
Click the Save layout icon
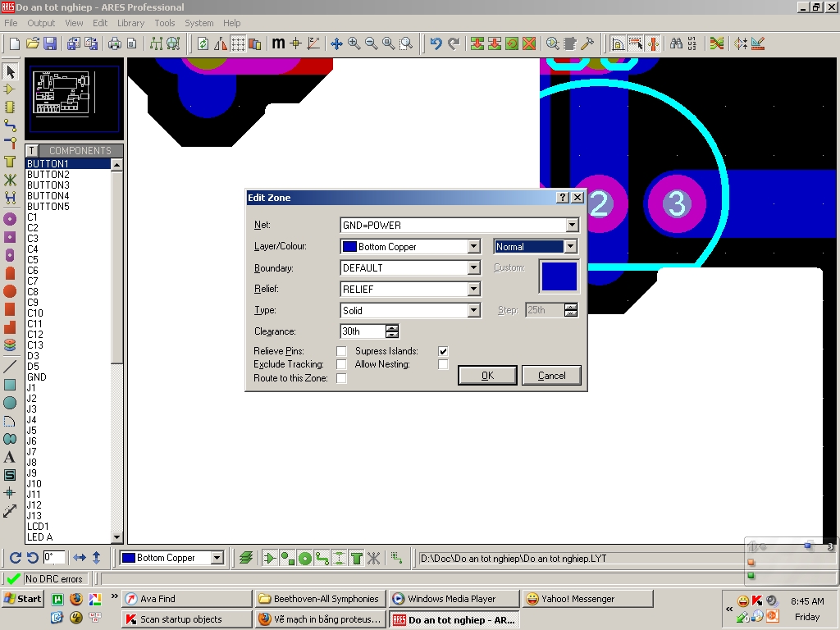(x=50, y=43)
